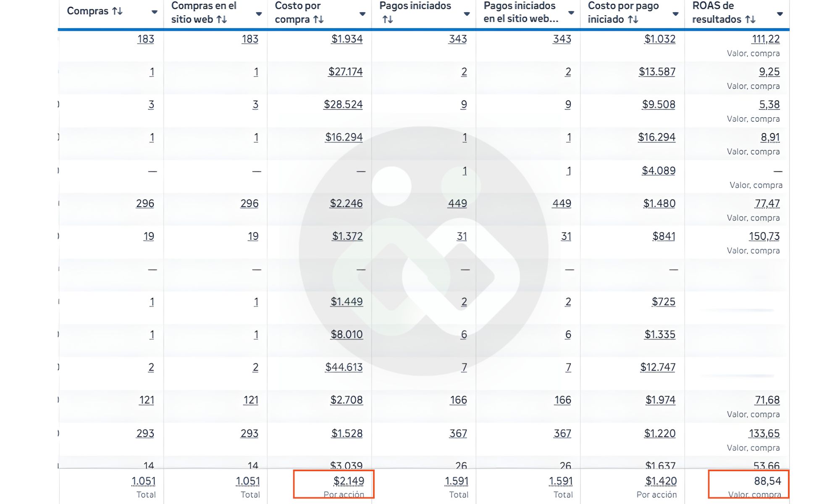Sort by Costo por pago iniciado arrows
Viewport: 840px width, 504px height.
[633, 19]
